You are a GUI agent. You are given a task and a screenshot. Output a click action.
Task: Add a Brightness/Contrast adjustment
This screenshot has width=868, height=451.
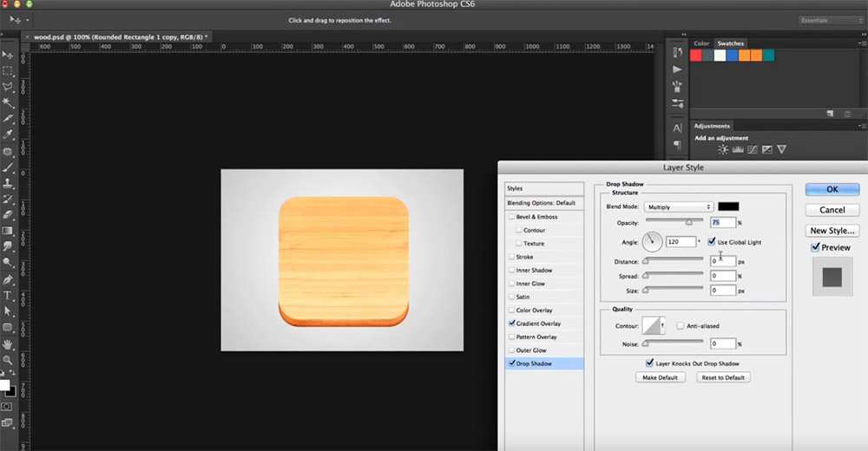pyautogui.click(x=723, y=149)
